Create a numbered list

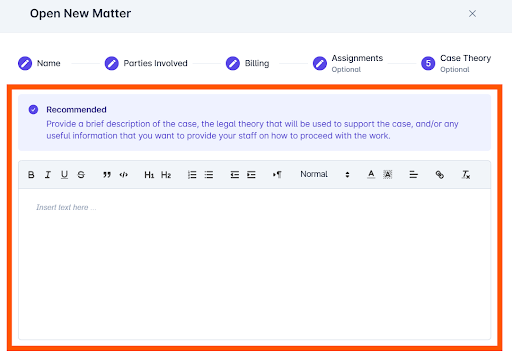192,175
